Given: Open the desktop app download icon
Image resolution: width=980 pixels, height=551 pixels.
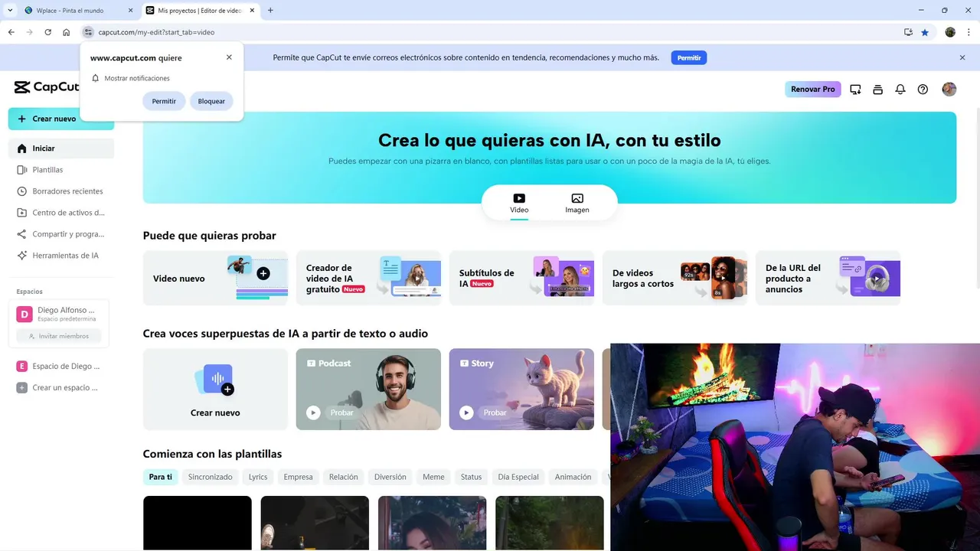Looking at the screenshot, I should pyautogui.click(x=855, y=90).
